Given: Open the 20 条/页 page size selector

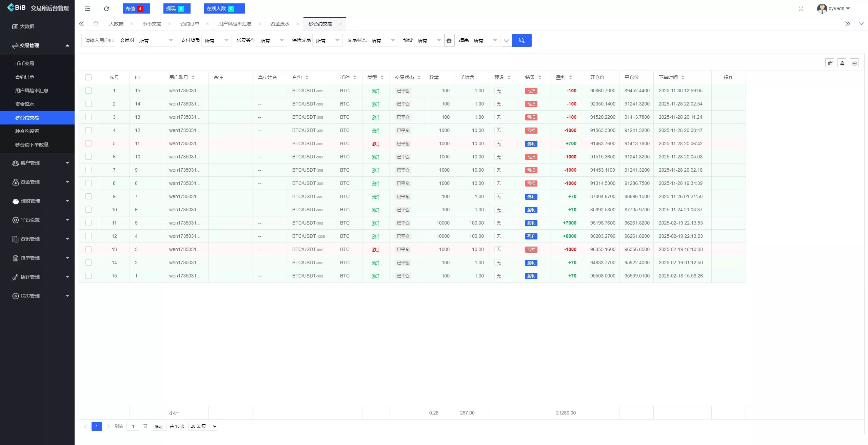Looking at the screenshot, I should (x=203, y=426).
